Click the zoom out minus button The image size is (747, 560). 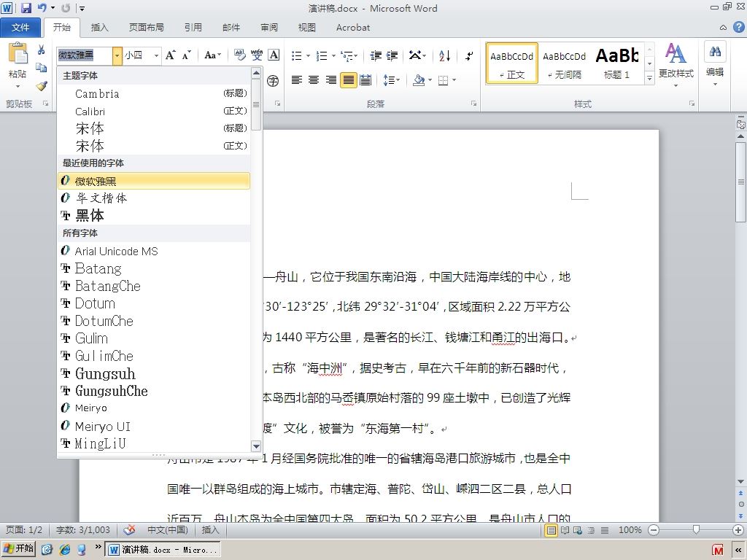654,530
